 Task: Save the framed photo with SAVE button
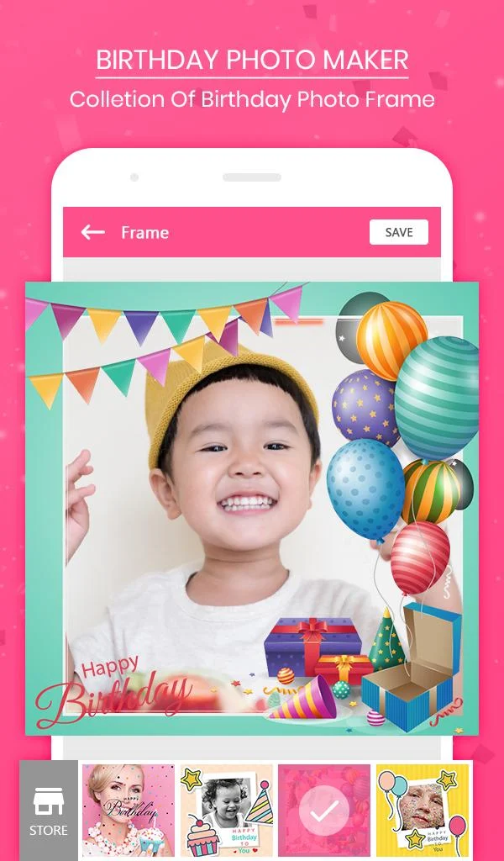point(399,232)
